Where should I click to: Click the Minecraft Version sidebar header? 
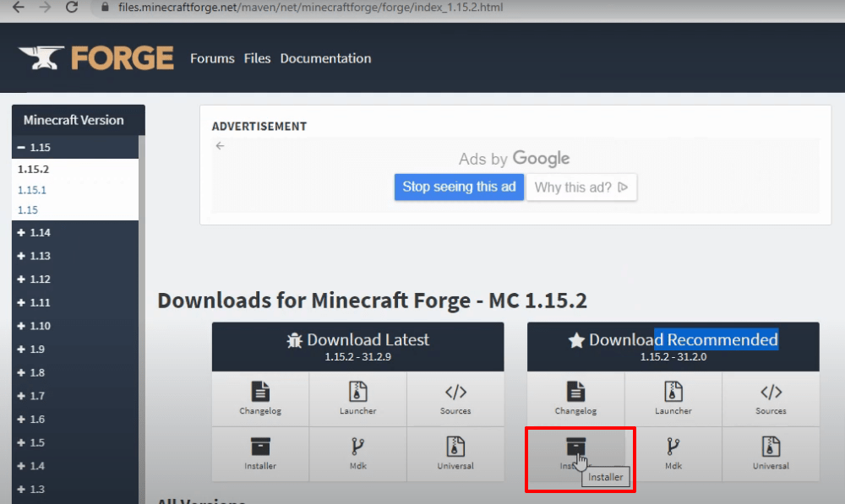(x=78, y=120)
